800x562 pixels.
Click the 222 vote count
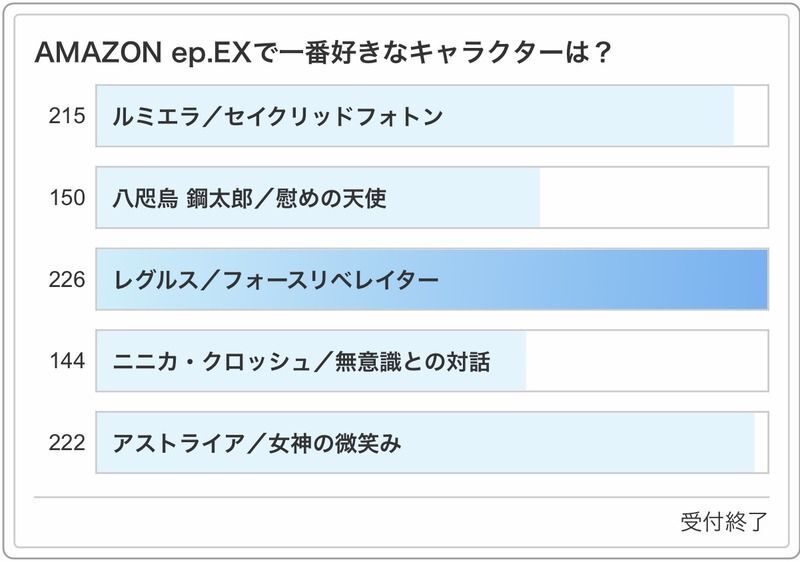tap(67, 443)
